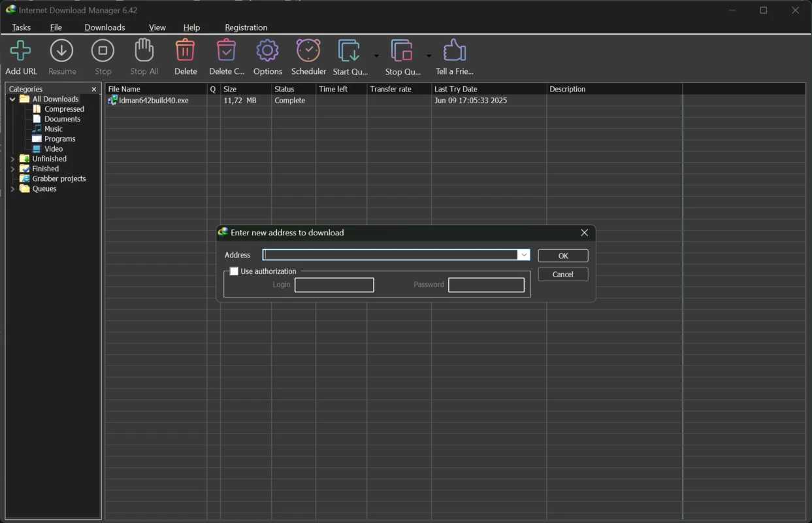Open the File menu
This screenshot has width=812, height=523.
(56, 27)
